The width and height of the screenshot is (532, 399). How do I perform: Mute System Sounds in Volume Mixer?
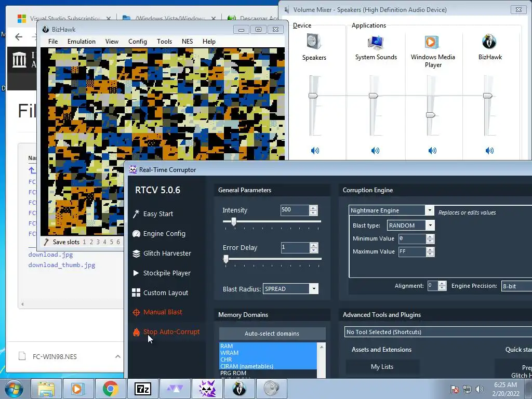[375, 150]
